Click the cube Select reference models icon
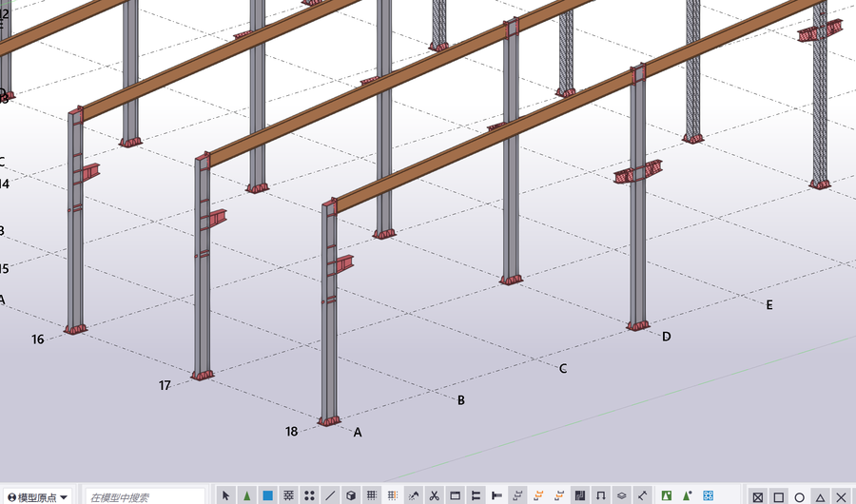This screenshot has width=856, height=504. (x=351, y=495)
